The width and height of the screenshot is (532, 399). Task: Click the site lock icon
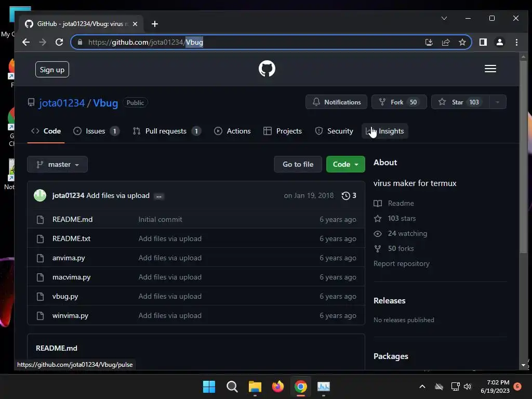[80, 42]
